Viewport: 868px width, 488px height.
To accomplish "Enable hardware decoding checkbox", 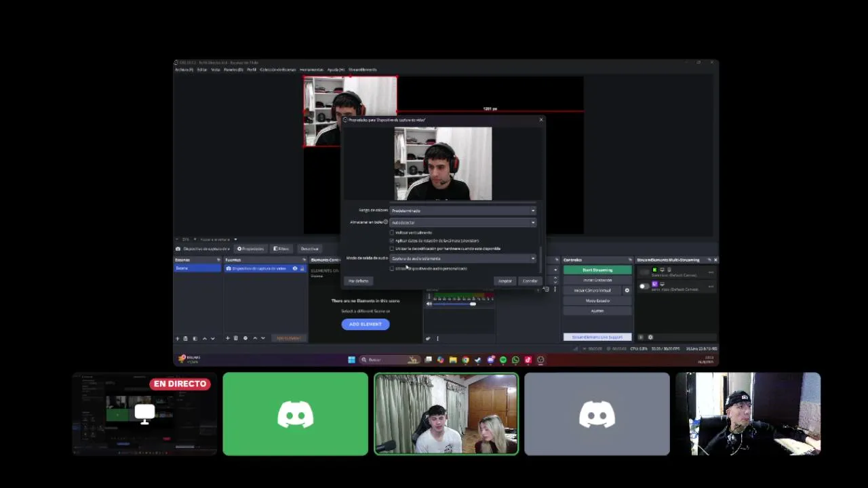I will click(392, 249).
